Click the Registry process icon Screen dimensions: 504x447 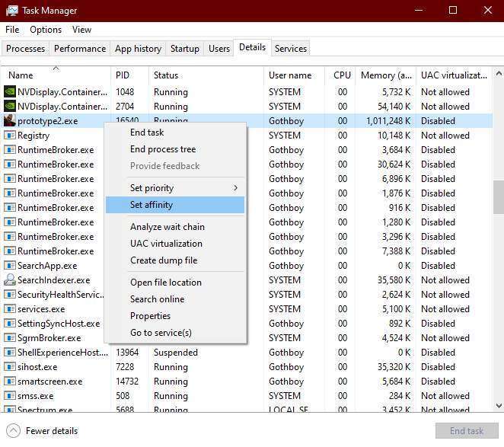click(10, 136)
